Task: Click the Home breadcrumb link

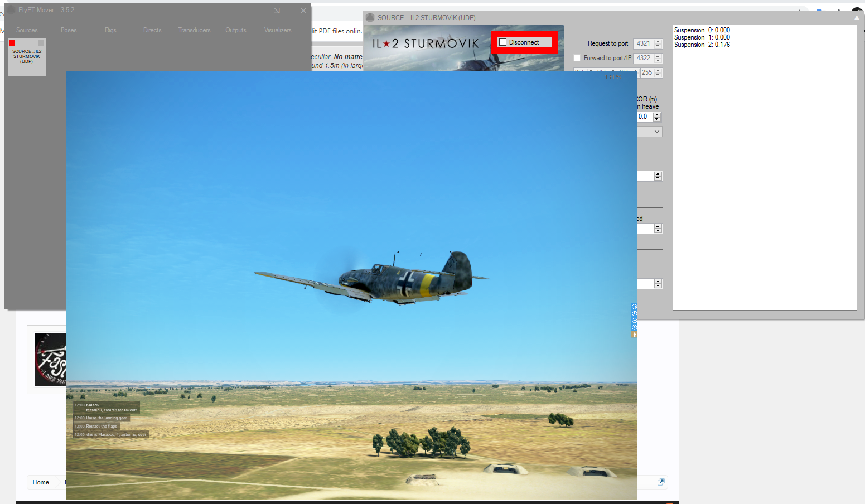Action: pos(41,482)
